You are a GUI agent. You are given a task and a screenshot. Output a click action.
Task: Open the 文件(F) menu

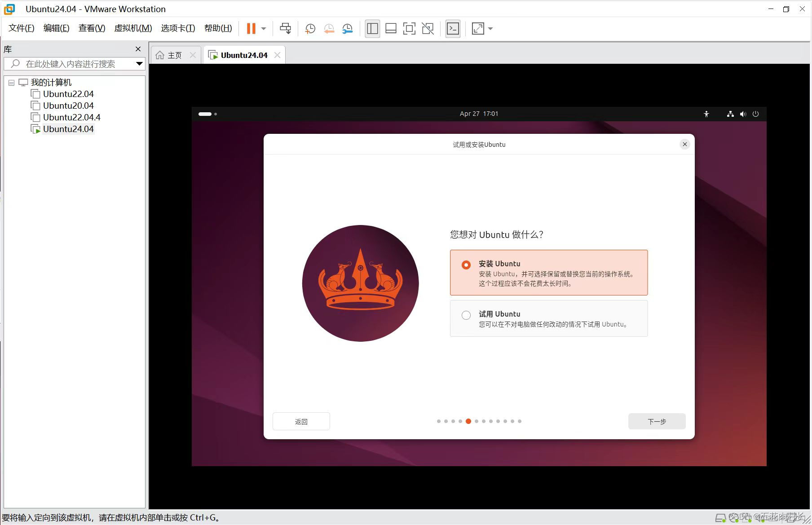coord(22,28)
